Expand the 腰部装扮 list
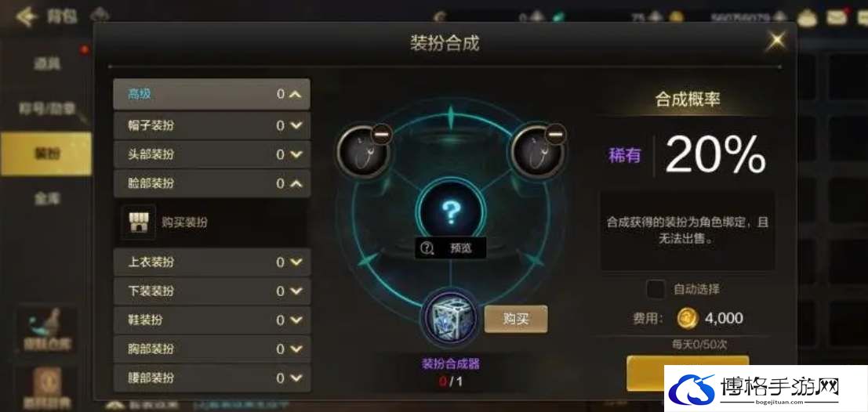 (x=212, y=378)
